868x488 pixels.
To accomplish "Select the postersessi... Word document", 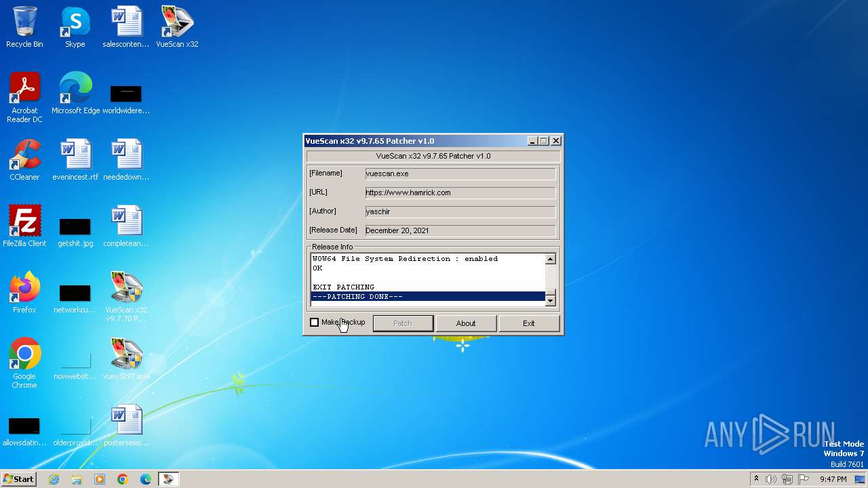I will (126, 426).
